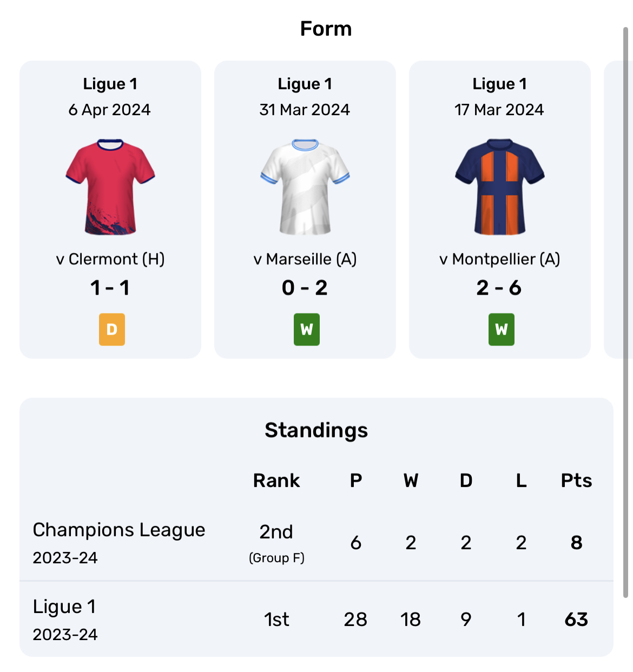The height and width of the screenshot is (672, 633).
Task: Click the v Marseille (A) label
Action: coord(305,259)
